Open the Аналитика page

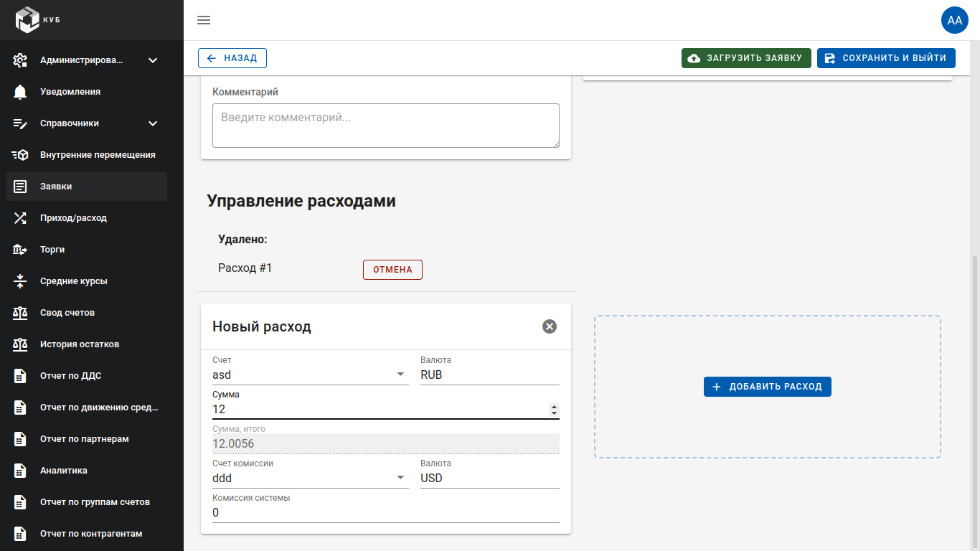coord(86,471)
